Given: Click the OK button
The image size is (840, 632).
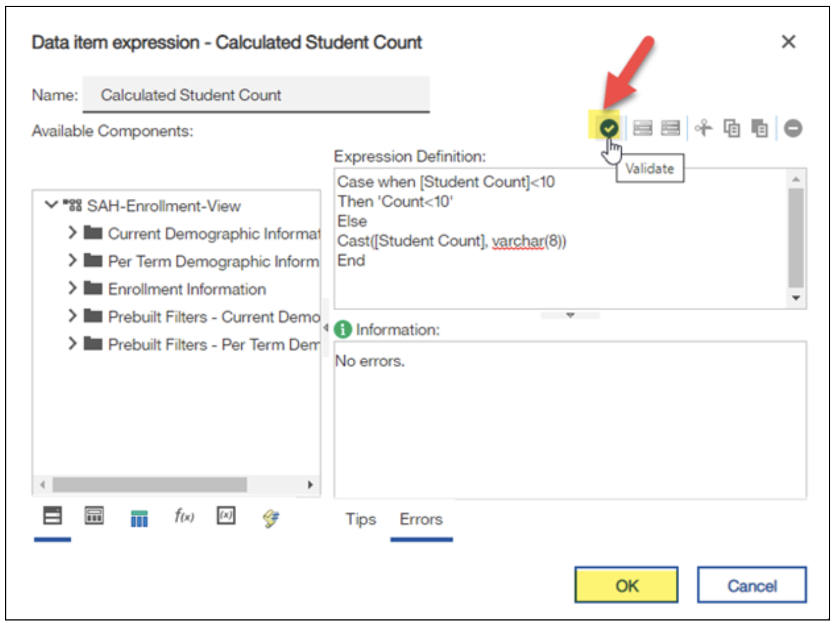Looking at the screenshot, I should (x=626, y=585).
